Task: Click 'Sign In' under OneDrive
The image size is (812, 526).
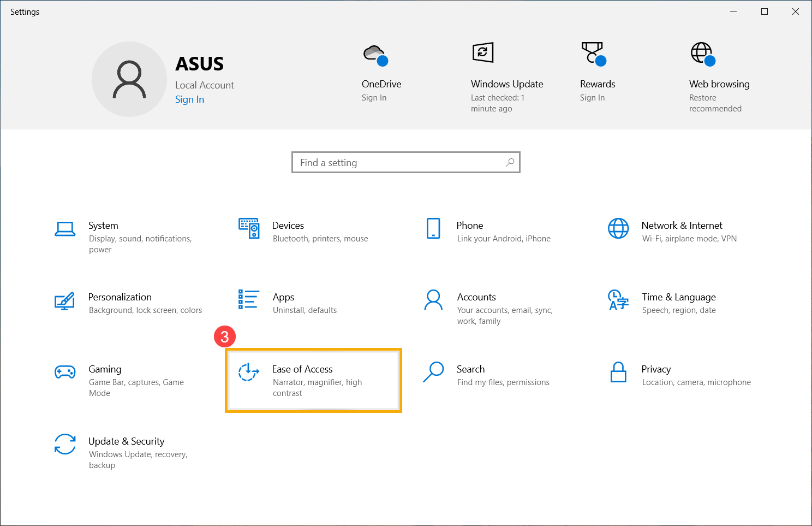Action: click(374, 98)
